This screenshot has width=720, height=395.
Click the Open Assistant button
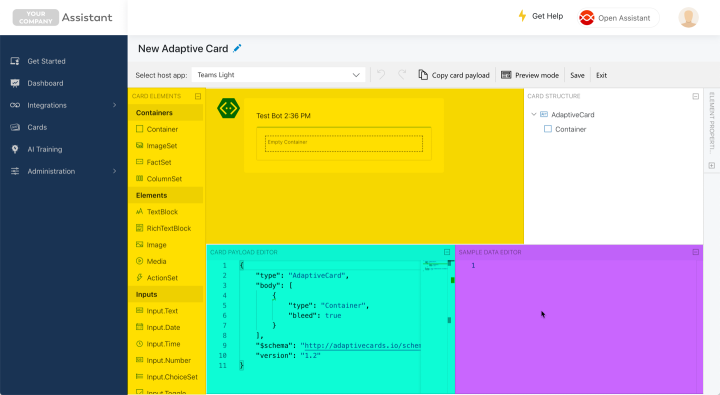click(x=618, y=18)
